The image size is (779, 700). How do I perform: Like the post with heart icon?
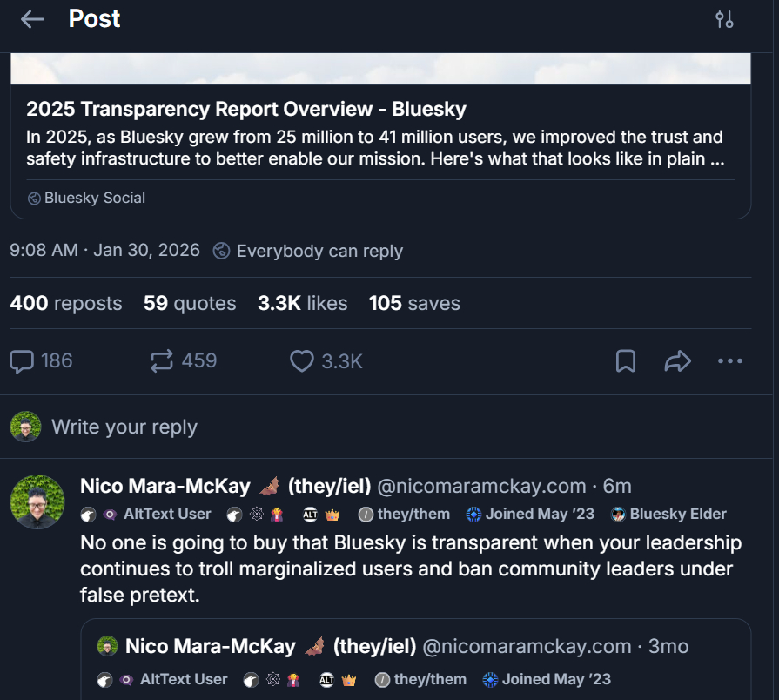click(x=301, y=360)
